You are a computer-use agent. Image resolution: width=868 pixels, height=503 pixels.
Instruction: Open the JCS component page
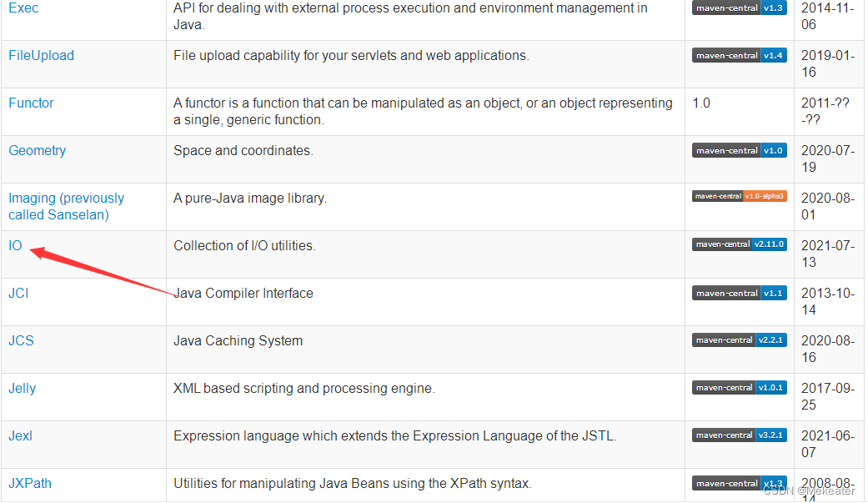[x=20, y=340]
